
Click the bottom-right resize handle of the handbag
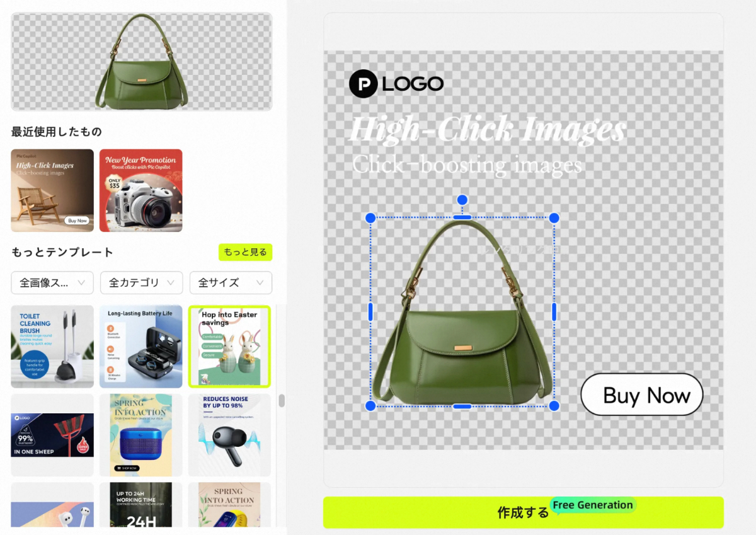554,406
